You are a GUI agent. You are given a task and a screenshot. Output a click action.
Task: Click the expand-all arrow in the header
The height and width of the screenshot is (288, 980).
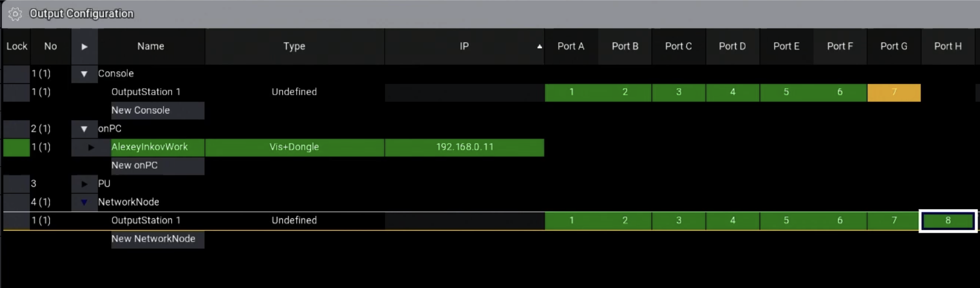[84, 47]
